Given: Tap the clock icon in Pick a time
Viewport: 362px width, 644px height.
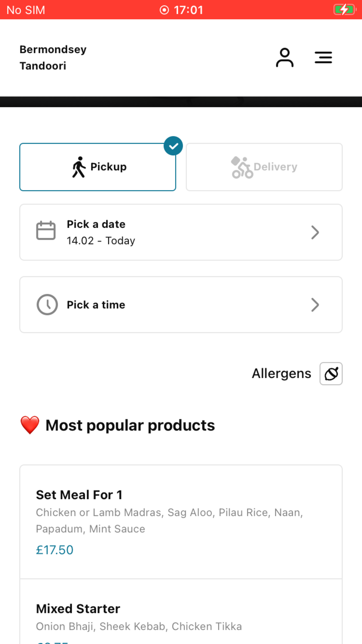Looking at the screenshot, I should tap(47, 304).
